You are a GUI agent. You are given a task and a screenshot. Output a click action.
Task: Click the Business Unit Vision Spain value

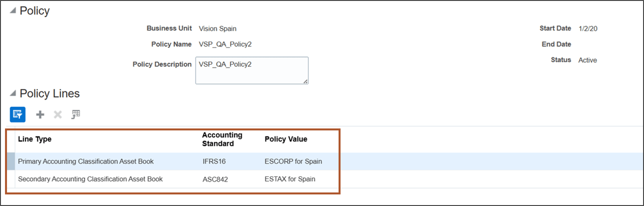218,28
